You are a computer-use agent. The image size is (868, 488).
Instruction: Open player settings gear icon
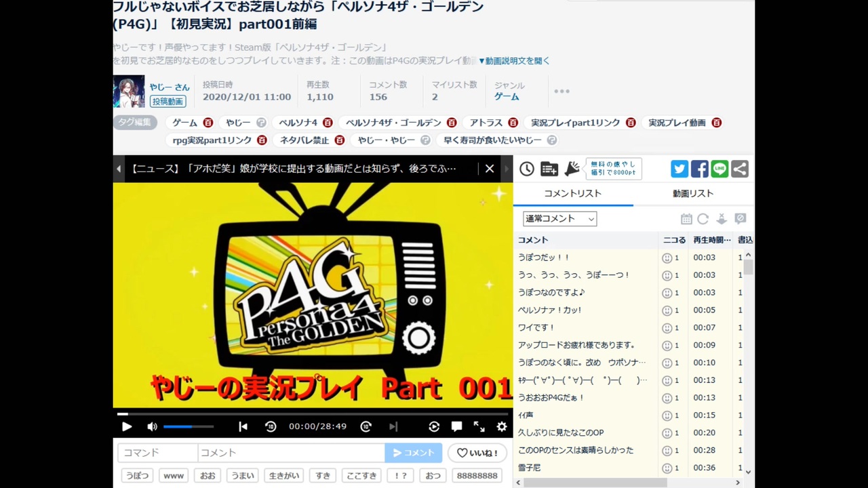click(502, 426)
